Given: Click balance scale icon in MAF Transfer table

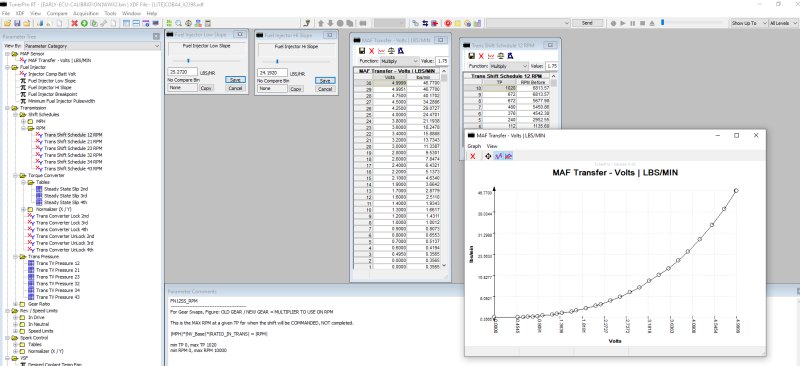Looking at the screenshot, I should 391,51.
